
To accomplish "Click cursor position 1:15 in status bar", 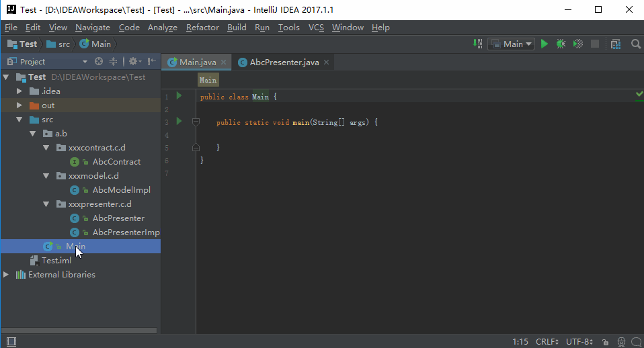I will [x=520, y=342].
